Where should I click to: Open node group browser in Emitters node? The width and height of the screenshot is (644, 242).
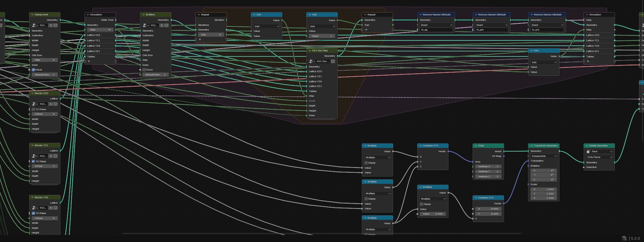146,26
